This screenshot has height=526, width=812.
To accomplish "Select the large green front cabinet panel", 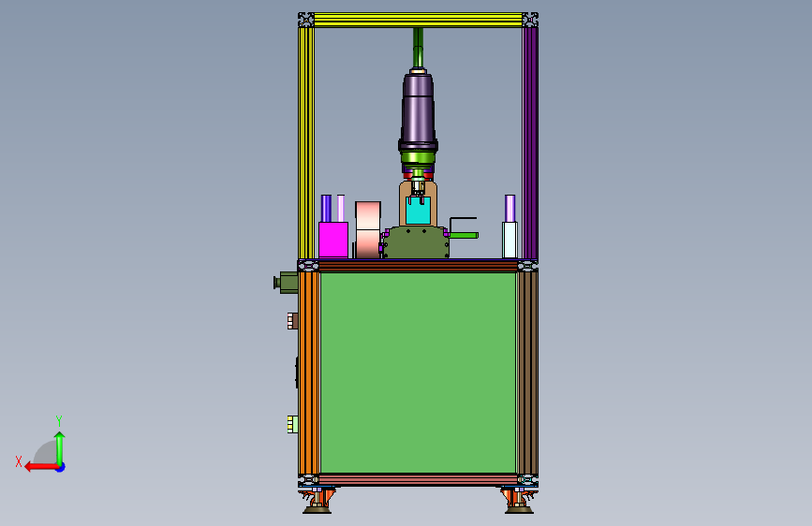I will 419,373.
